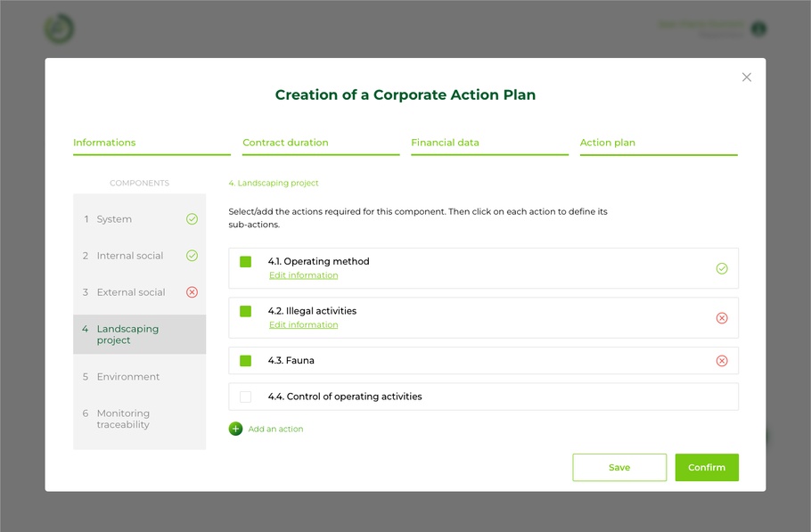Image resolution: width=811 pixels, height=532 pixels.
Task: Open the Contract duration tab
Action: pos(285,143)
